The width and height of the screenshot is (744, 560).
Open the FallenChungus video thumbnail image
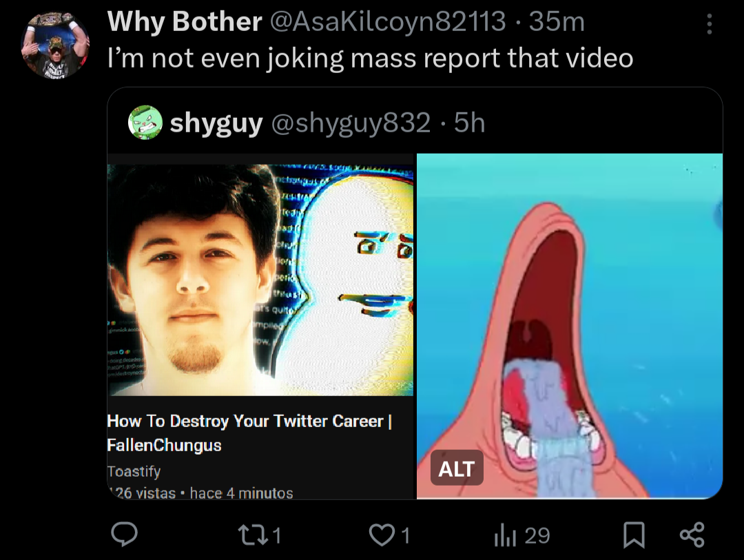click(260, 280)
